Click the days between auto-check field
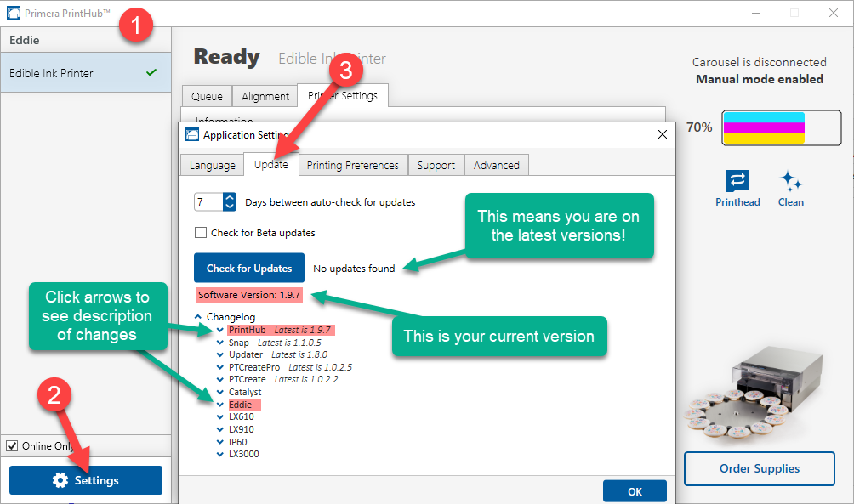The width and height of the screenshot is (854, 504). 208,202
